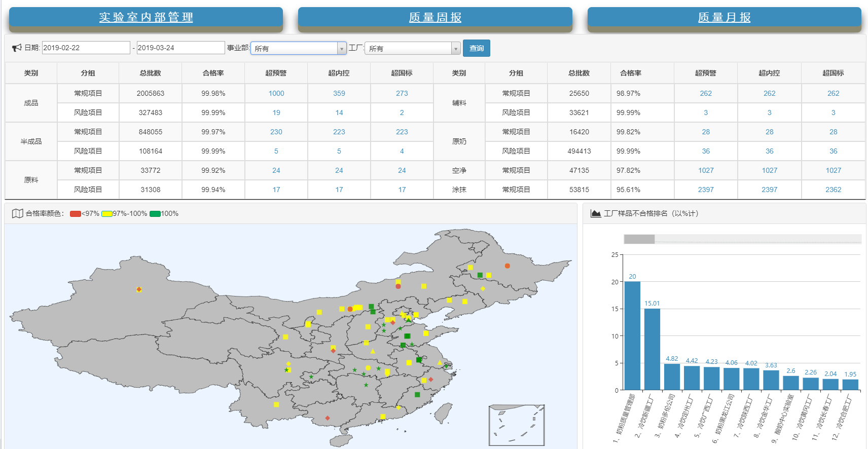Open the 2362 超标 link for 涂抹
The height and width of the screenshot is (449, 868).
pos(833,190)
